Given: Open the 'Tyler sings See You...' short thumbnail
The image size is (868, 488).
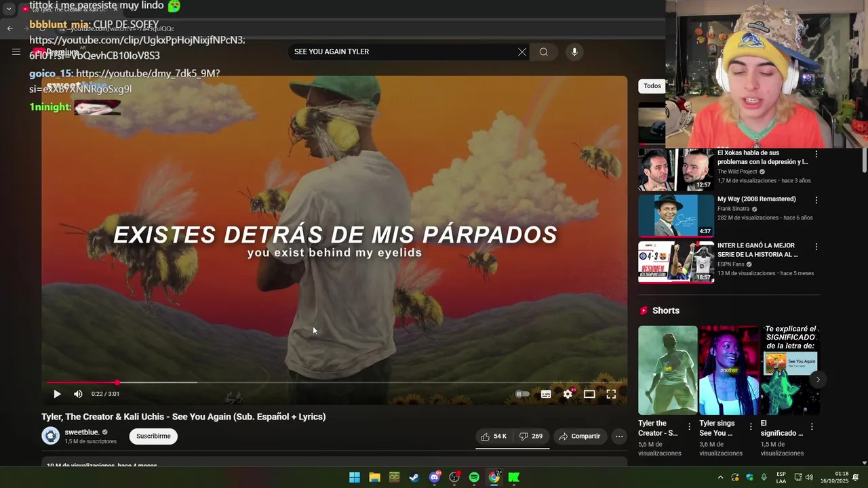Looking at the screenshot, I should click(729, 370).
